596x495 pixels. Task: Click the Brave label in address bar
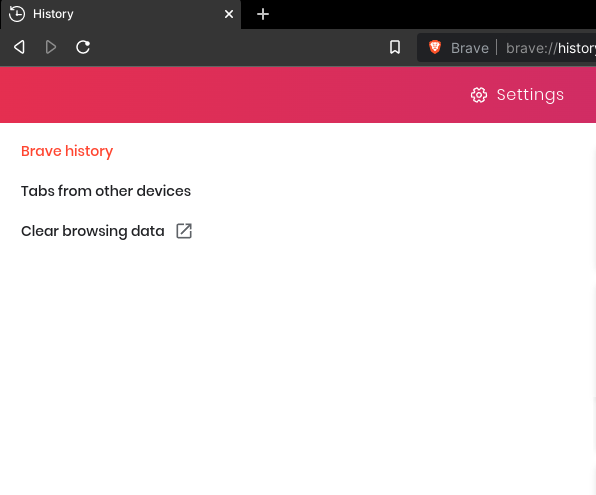[x=470, y=48]
